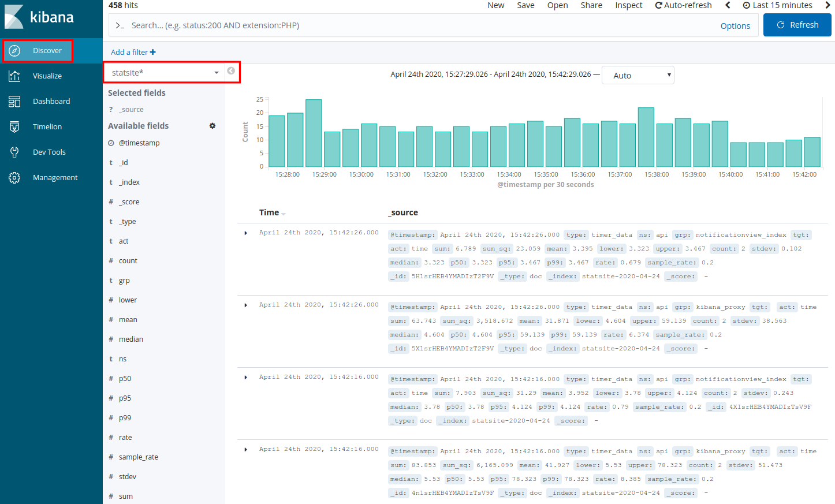Open the Timelion app
Viewport: 835px width, 504px height.
[x=47, y=127]
